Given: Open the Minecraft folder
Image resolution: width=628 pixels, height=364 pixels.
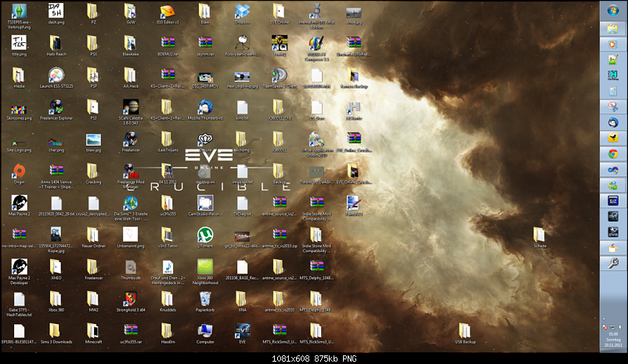Looking at the screenshot, I should click(93, 333).
